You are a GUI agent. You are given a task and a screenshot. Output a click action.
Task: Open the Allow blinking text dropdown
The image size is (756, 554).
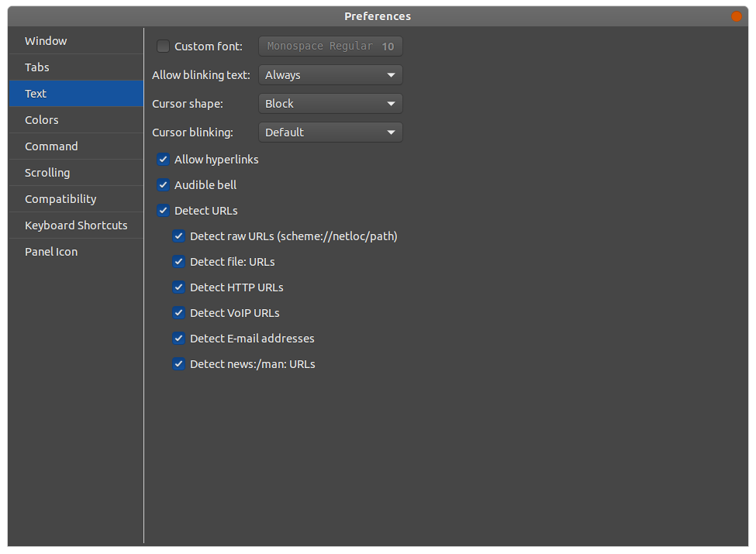click(x=330, y=75)
